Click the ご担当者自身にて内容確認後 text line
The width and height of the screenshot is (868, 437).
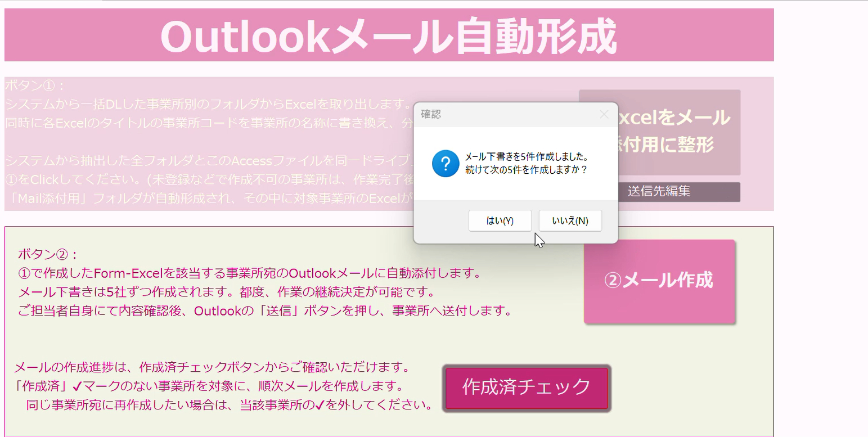pos(265,311)
